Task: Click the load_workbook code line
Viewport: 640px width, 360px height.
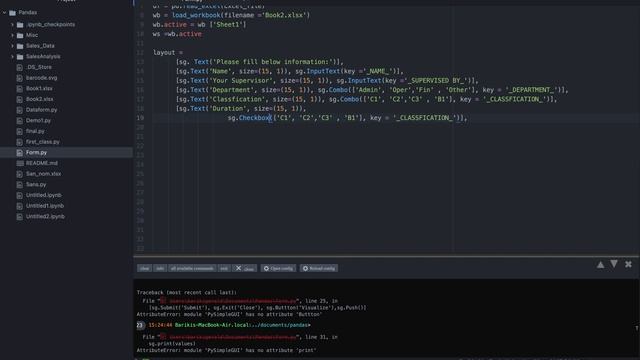Action: coord(231,15)
